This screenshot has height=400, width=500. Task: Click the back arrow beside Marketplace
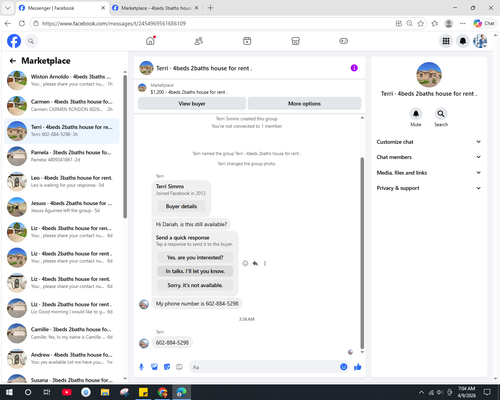pyautogui.click(x=13, y=61)
